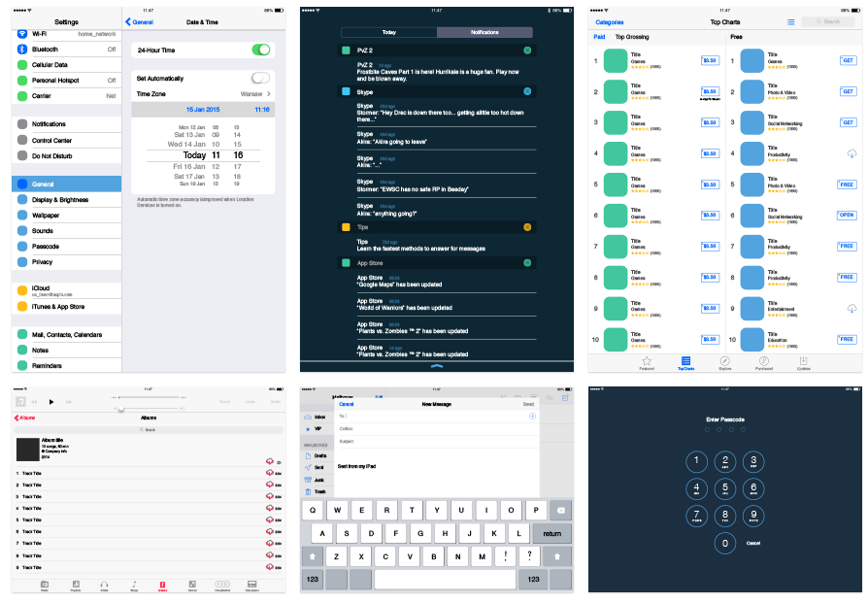868x602 pixels.
Task: Select Paid chart tab
Action: [x=599, y=37]
